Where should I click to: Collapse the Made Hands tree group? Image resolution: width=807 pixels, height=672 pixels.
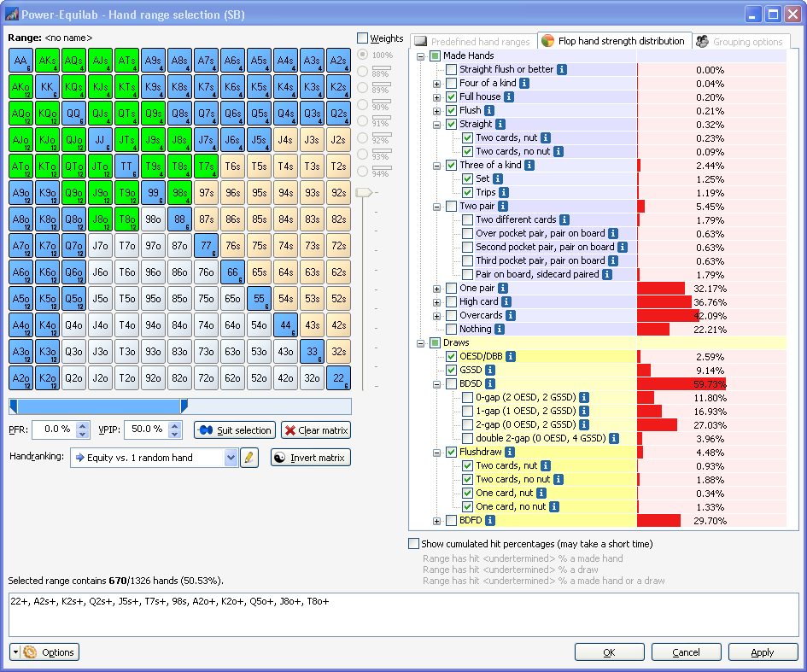[x=420, y=56]
